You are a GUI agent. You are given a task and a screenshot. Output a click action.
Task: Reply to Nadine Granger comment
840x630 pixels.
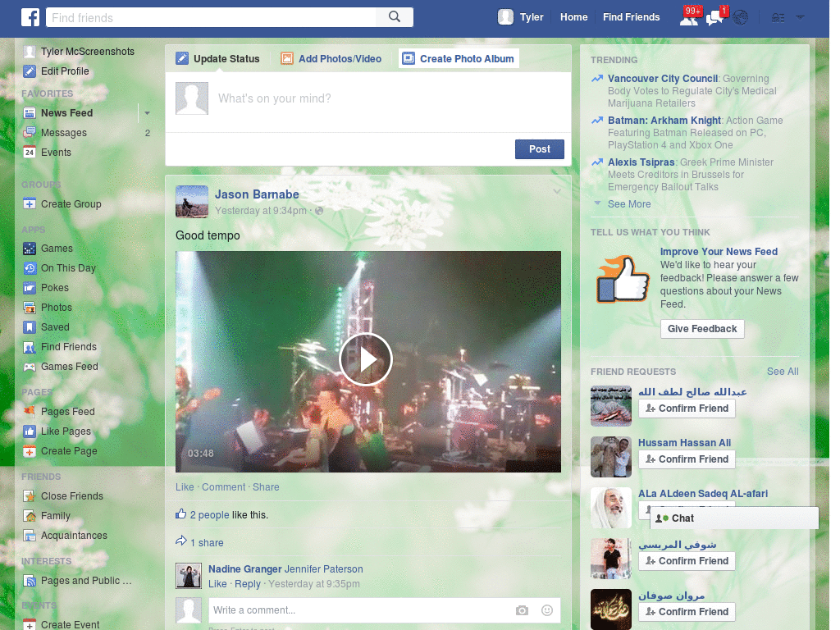248,584
